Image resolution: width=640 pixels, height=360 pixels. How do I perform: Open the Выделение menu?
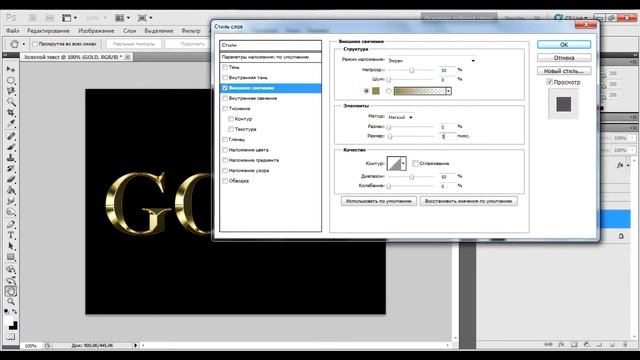(x=159, y=31)
